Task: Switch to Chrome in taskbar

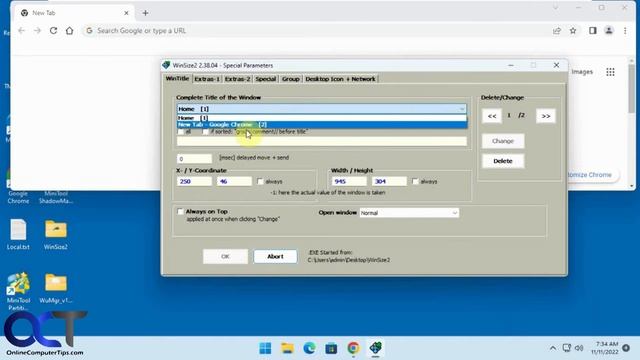Action: tap(353, 348)
